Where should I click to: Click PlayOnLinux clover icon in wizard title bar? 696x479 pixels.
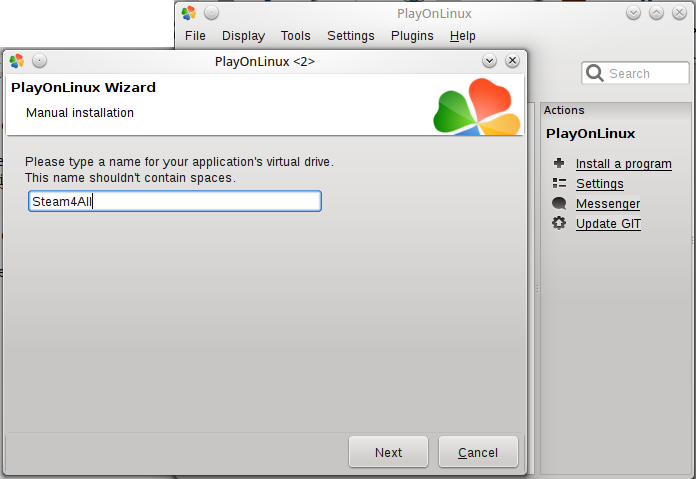(17, 61)
